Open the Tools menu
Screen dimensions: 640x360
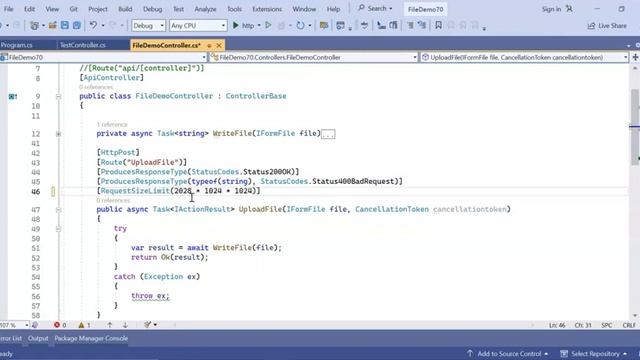234,9
